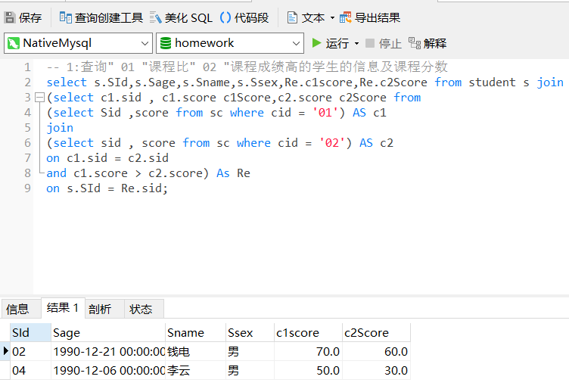Click the Explain (解释) button
This screenshot has width=569, height=392.
428,44
